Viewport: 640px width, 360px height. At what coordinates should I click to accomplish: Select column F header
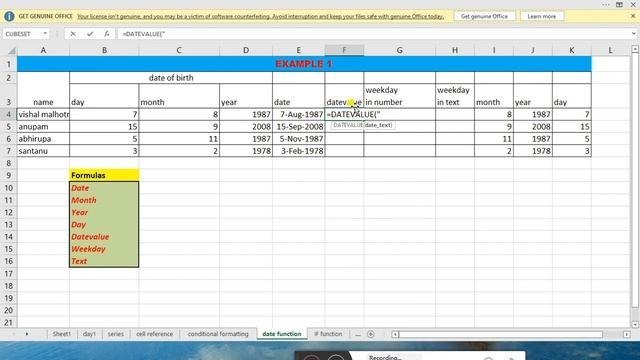tap(344, 50)
